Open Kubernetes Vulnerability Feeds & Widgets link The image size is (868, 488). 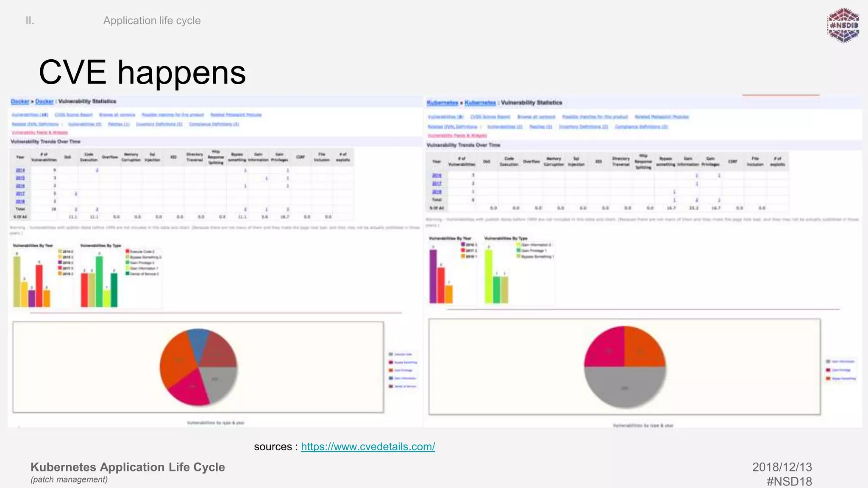[x=457, y=136]
